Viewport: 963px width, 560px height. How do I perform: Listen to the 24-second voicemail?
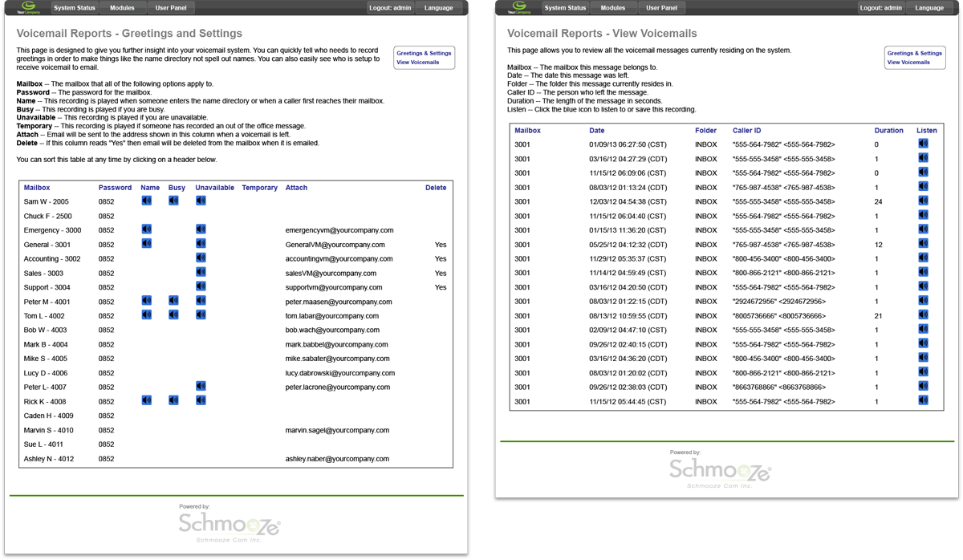pos(923,201)
